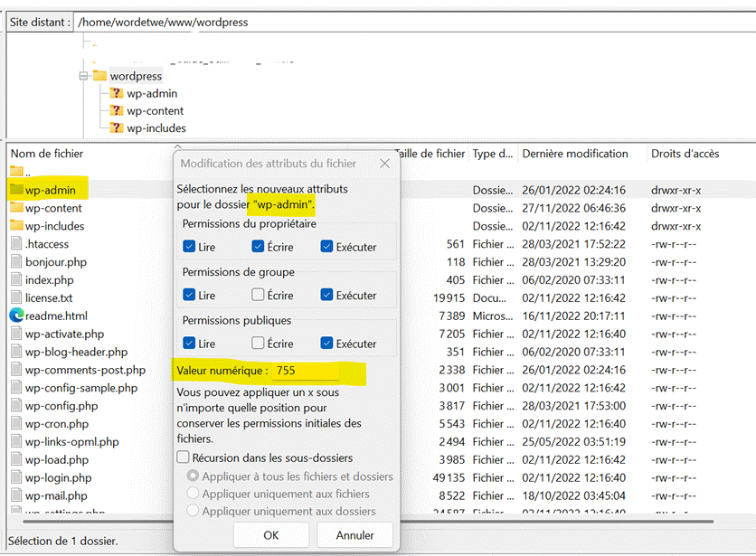Click the bonjour.php file icon

tap(16, 262)
